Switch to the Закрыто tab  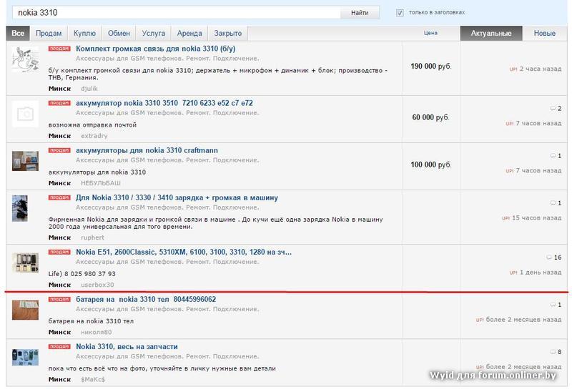227,33
